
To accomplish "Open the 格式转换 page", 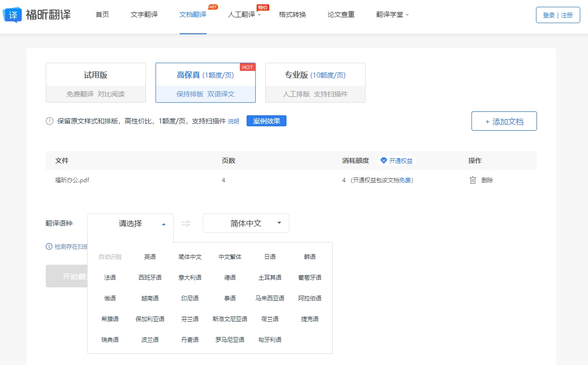I will coord(292,15).
